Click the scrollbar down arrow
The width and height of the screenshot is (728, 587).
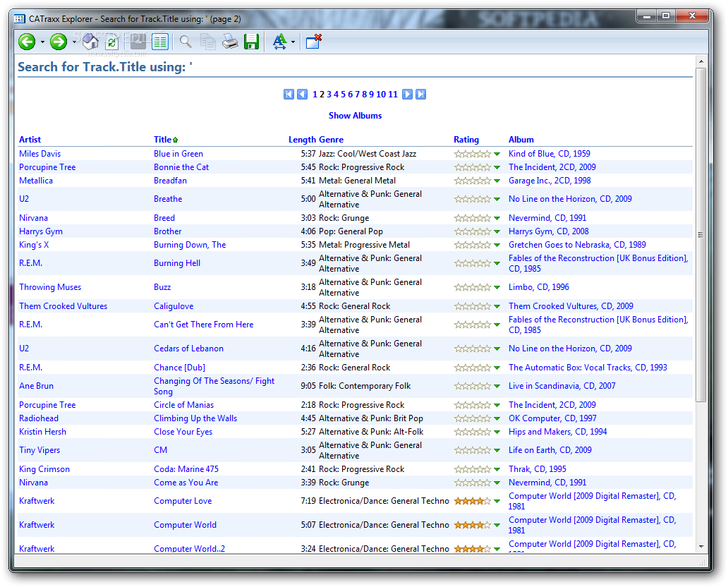point(700,547)
